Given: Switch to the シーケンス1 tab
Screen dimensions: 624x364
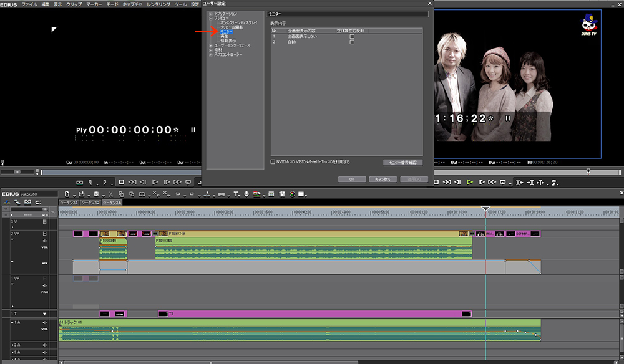Looking at the screenshot, I should pos(69,203).
